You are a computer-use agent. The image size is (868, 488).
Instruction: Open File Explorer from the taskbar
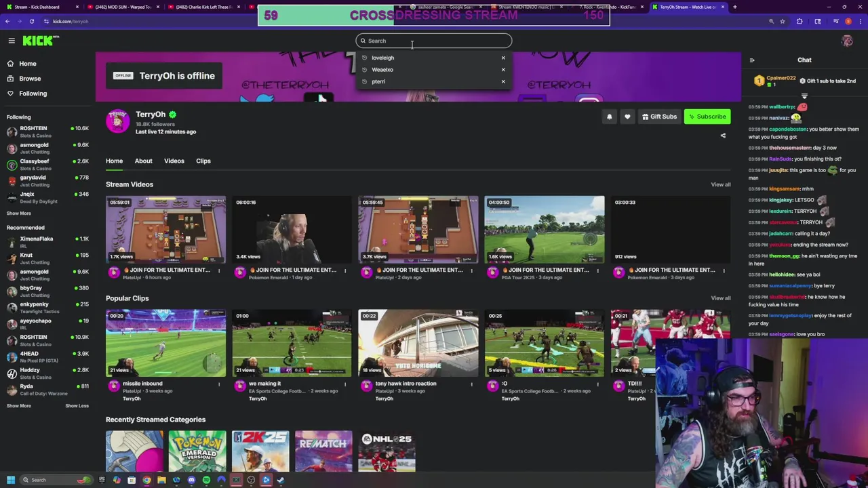tap(161, 480)
